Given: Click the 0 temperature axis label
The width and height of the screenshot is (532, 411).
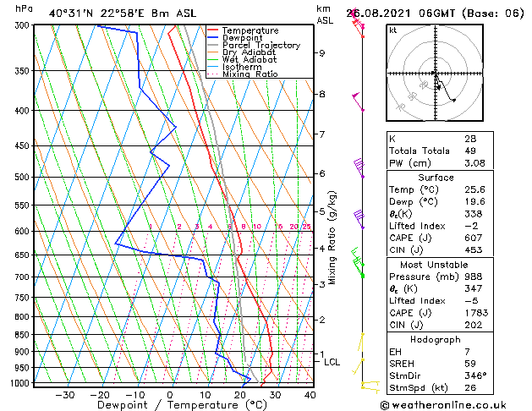Looking at the screenshot, I should click(x=170, y=395).
